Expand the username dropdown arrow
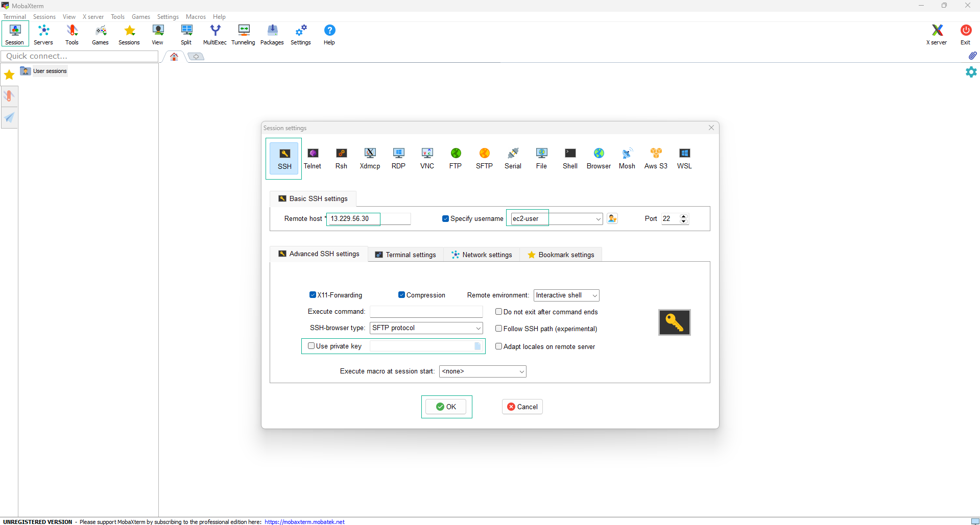Screen dimensions: 980x525 598,219
